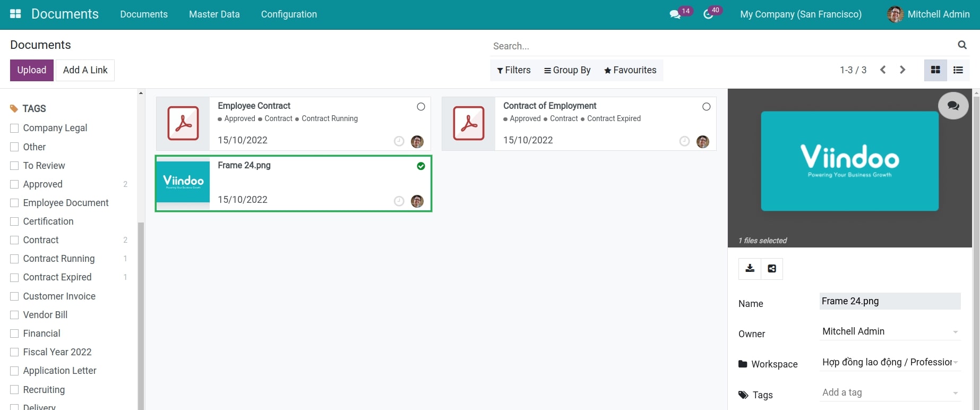
Task: Switch to list view icon
Action: (x=958, y=70)
